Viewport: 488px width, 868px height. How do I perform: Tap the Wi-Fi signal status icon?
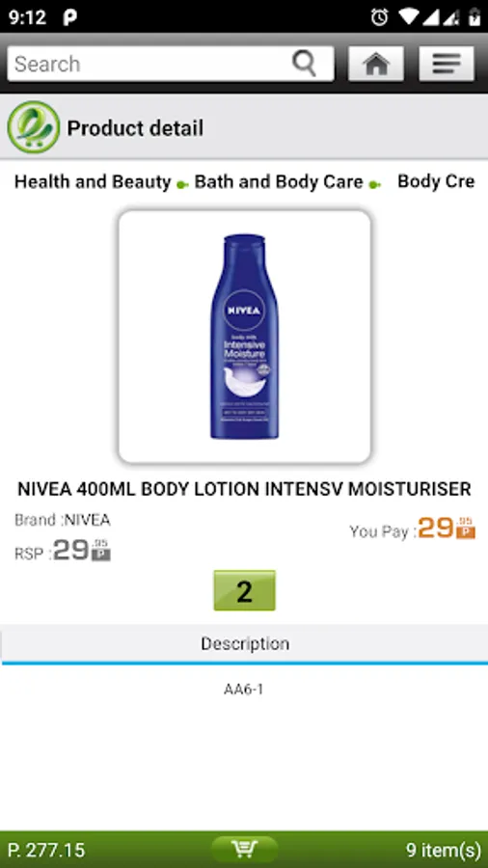409,17
